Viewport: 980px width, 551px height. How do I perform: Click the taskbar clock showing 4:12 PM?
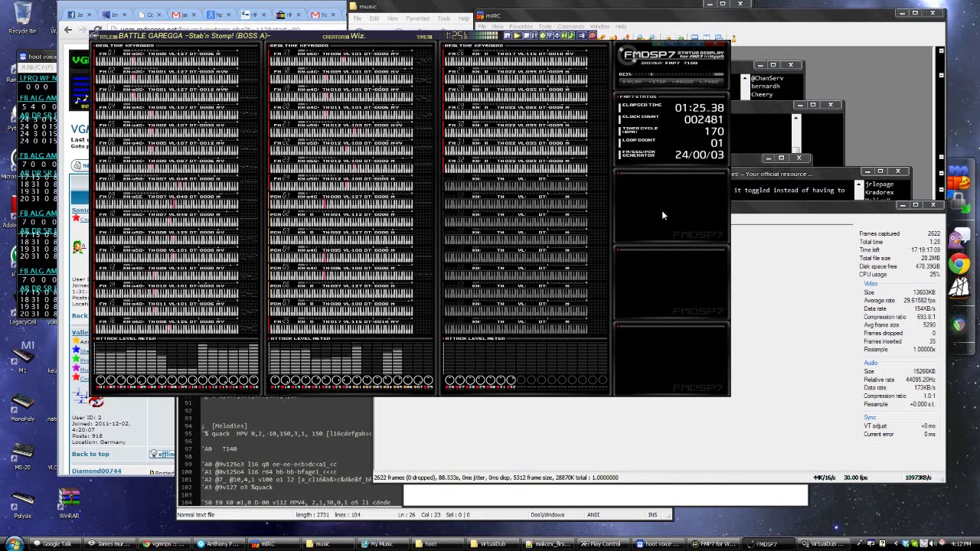coord(961,544)
